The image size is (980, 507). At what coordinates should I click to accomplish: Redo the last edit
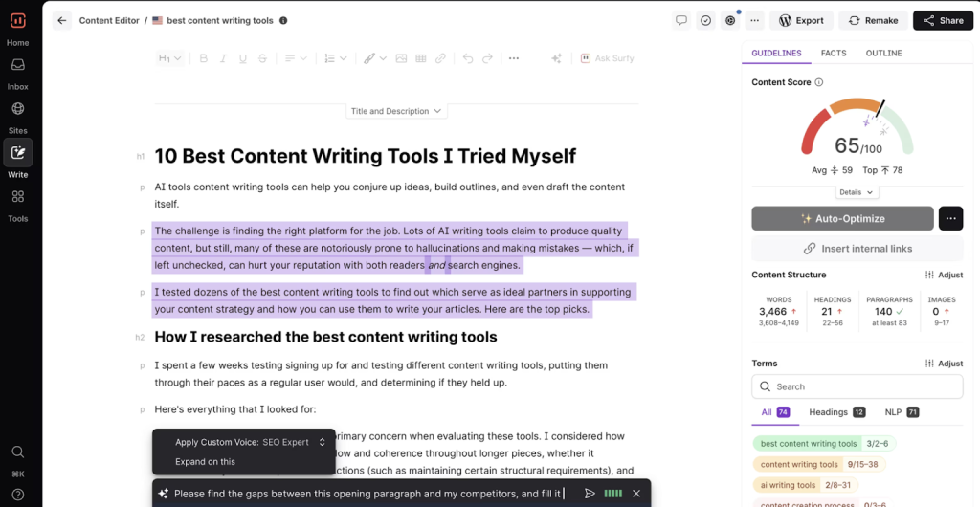coord(487,58)
